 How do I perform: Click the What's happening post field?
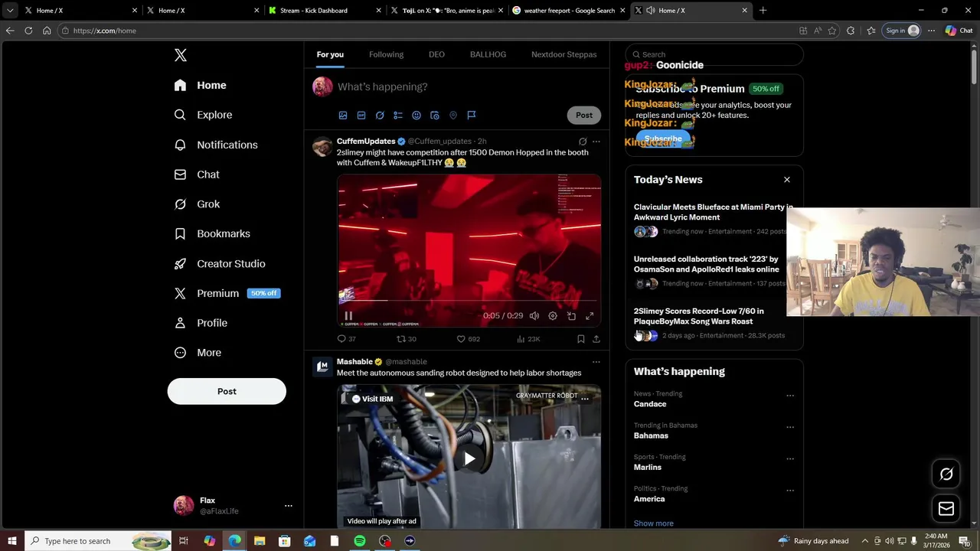tap(469, 86)
